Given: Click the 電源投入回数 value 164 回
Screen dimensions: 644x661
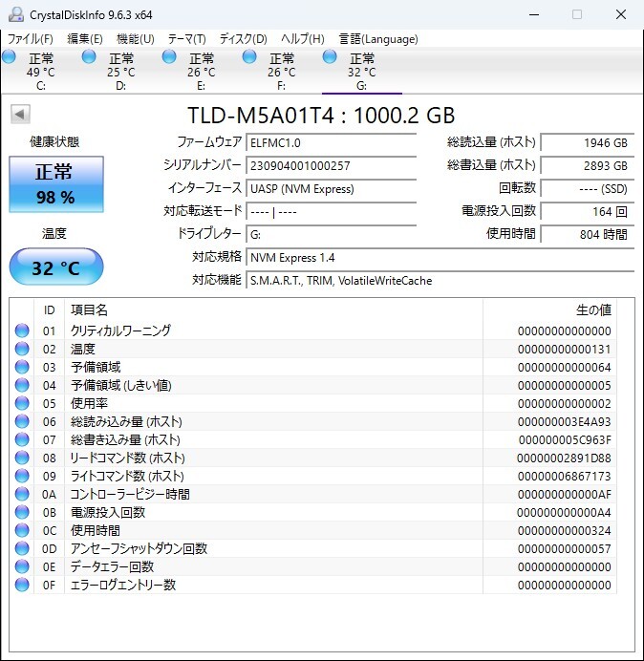Looking at the screenshot, I should [x=587, y=212].
